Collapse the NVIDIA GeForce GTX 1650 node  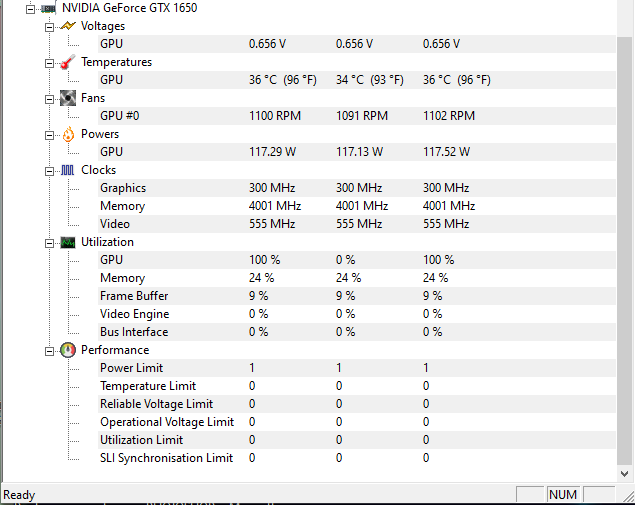(x=30, y=9)
